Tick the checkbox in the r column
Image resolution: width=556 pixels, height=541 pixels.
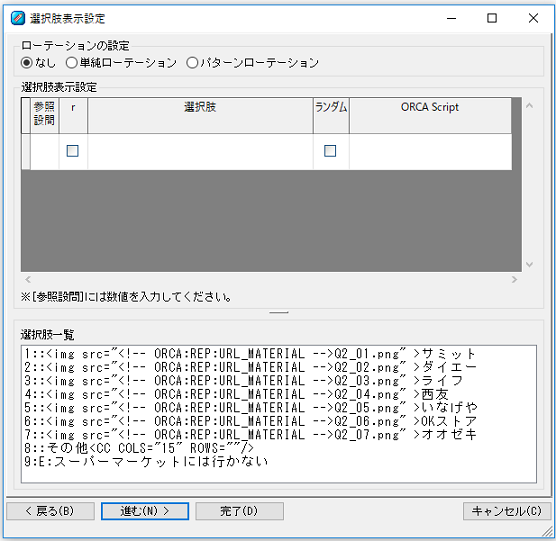click(73, 151)
